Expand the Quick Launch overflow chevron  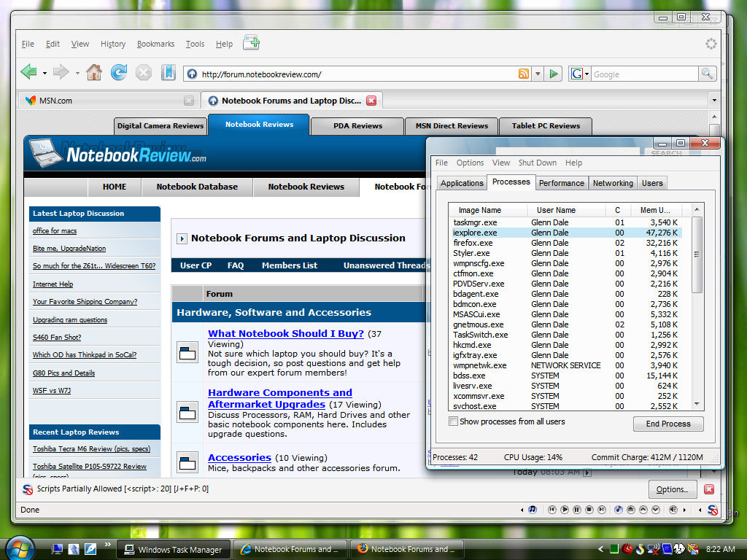108,545
